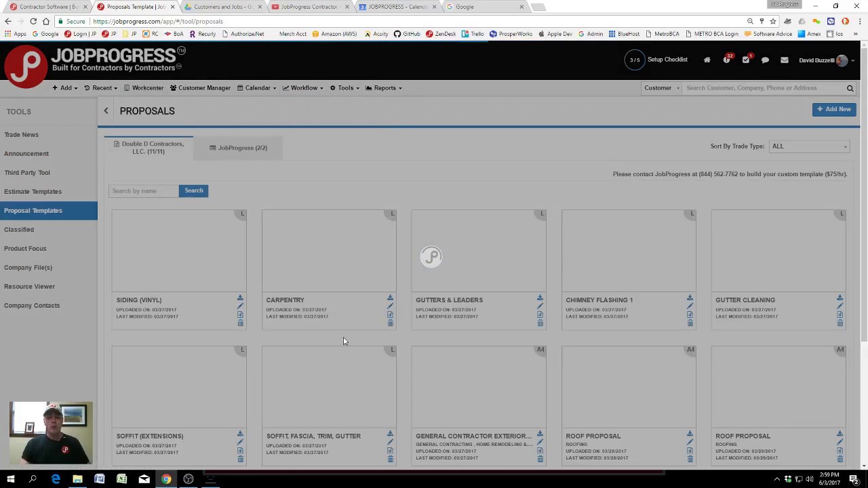Open the Workcenter link
868x488 pixels.
coord(144,88)
